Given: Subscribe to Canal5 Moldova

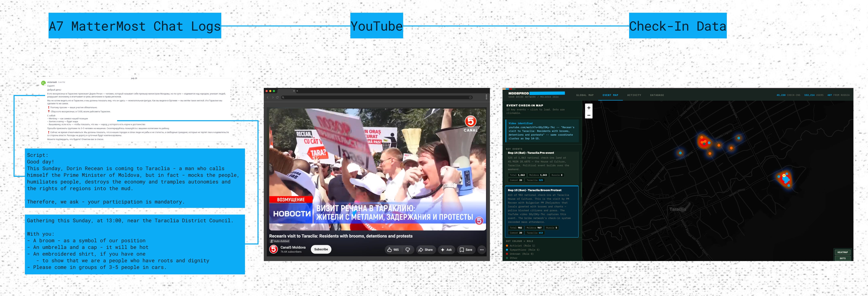Looking at the screenshot, I should pyautogui.click(x=321, y=250).
